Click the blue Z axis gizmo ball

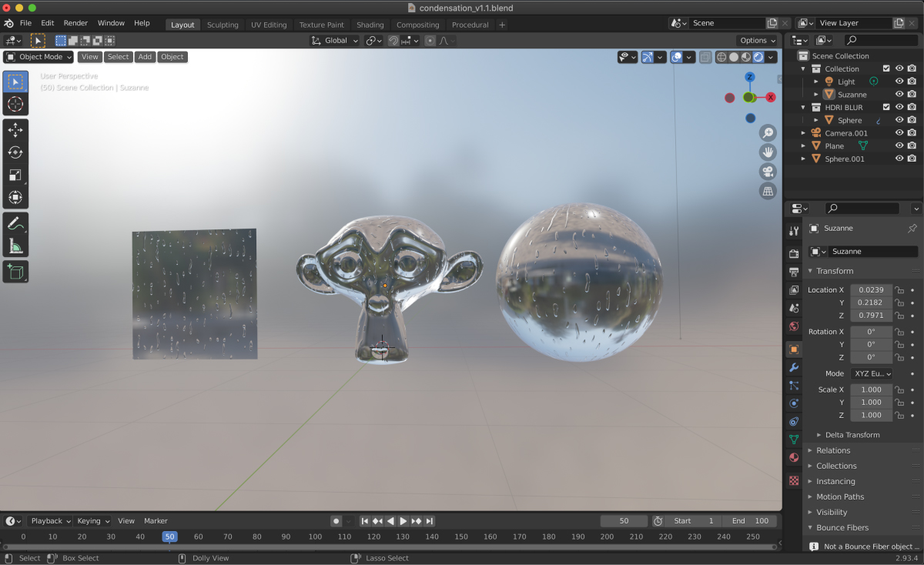[x=750, y=77]
